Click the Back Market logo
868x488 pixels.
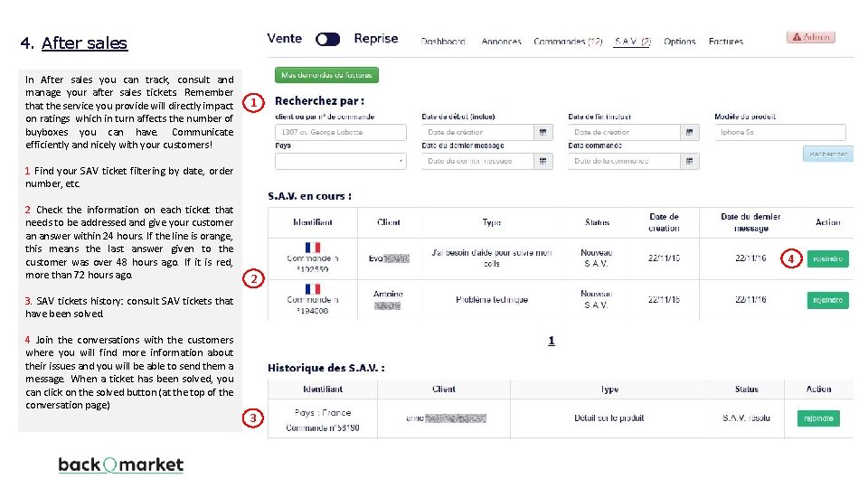[x=120, y=465]
